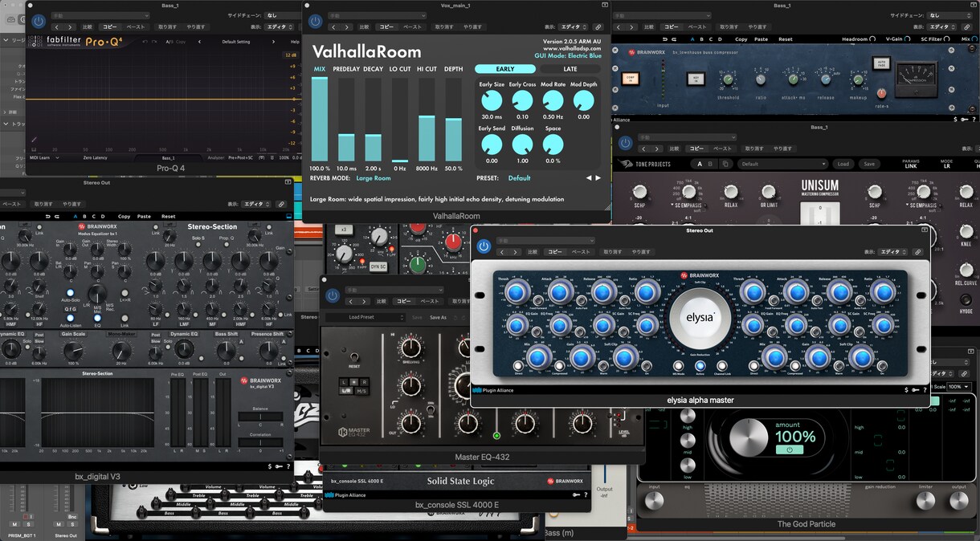Click the key icon in the elysia alpha master footer
Image resolution: width=980 pixels, height=541 pixels.
pos(917,390)
